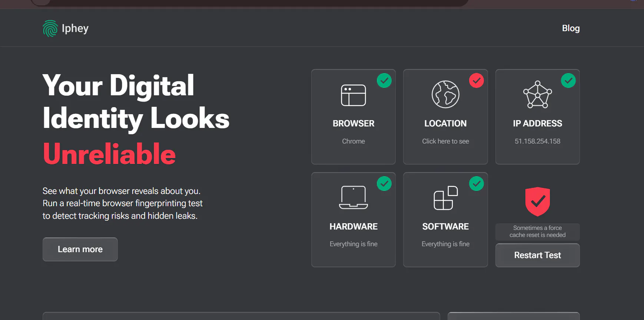Click 'Click here to see' location text

(x=445, y=141)
